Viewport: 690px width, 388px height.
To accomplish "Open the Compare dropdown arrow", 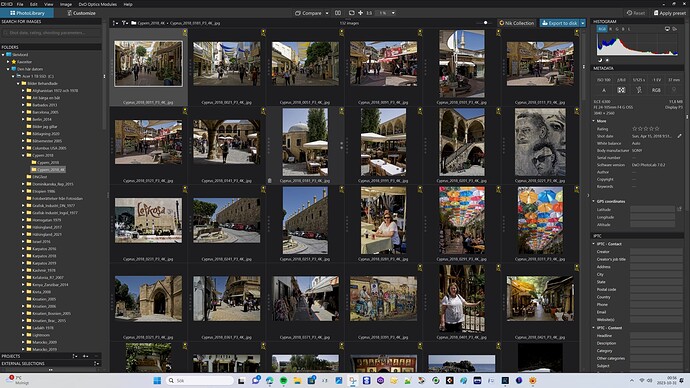I will tap(327, 13).
